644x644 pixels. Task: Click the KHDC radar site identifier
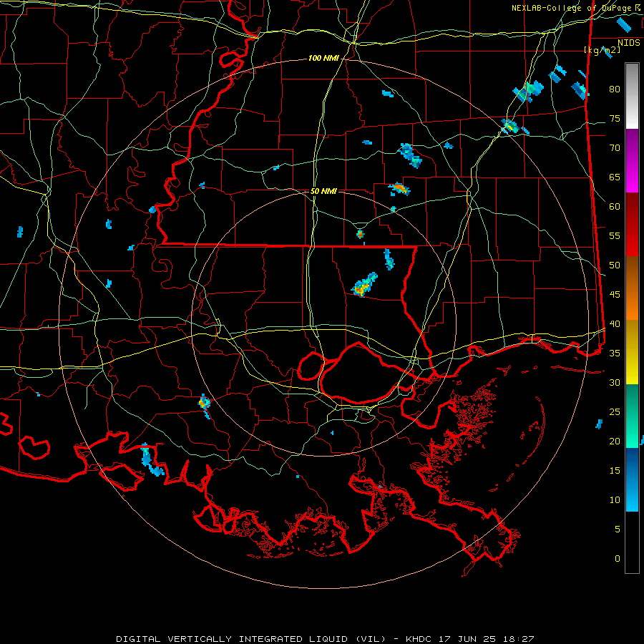click(x=419, y=639)
